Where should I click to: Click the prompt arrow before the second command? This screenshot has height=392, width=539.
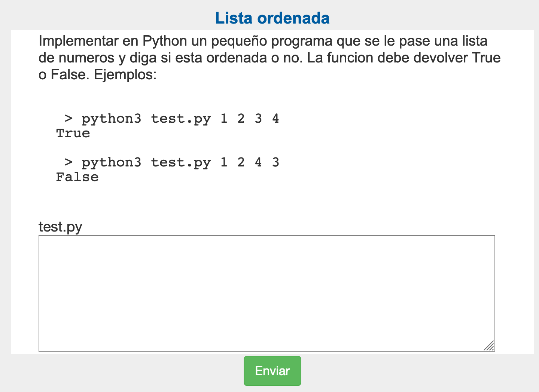68,162
